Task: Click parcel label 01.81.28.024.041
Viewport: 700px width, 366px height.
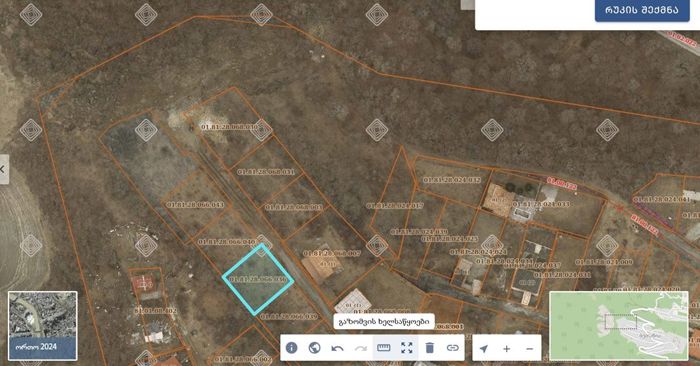Action: point(662,200)
